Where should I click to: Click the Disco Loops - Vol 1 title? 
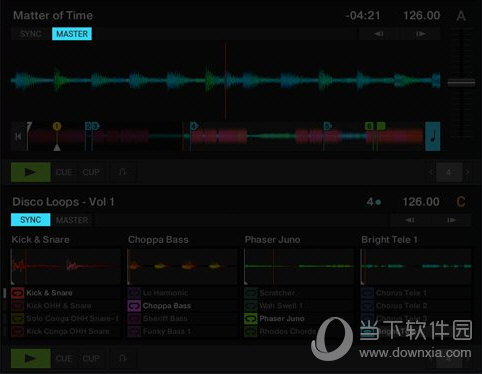63,202
